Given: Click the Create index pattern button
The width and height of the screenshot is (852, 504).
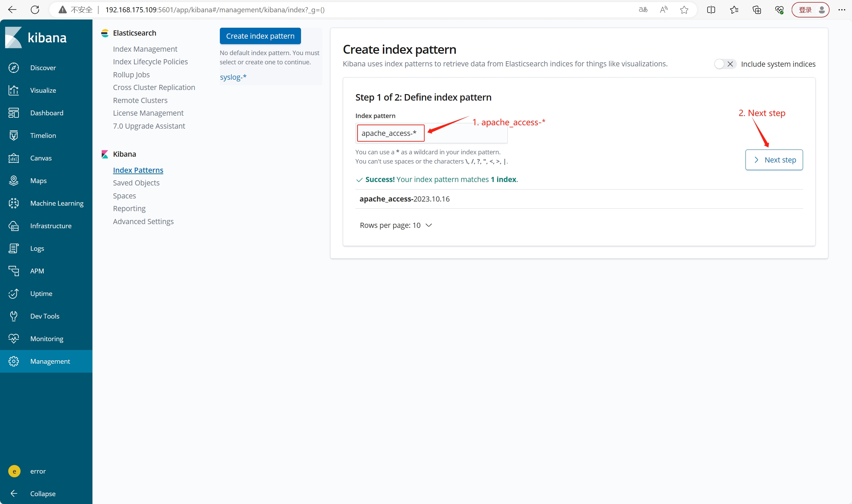Looking at the screenshot, I should [260, 36].
